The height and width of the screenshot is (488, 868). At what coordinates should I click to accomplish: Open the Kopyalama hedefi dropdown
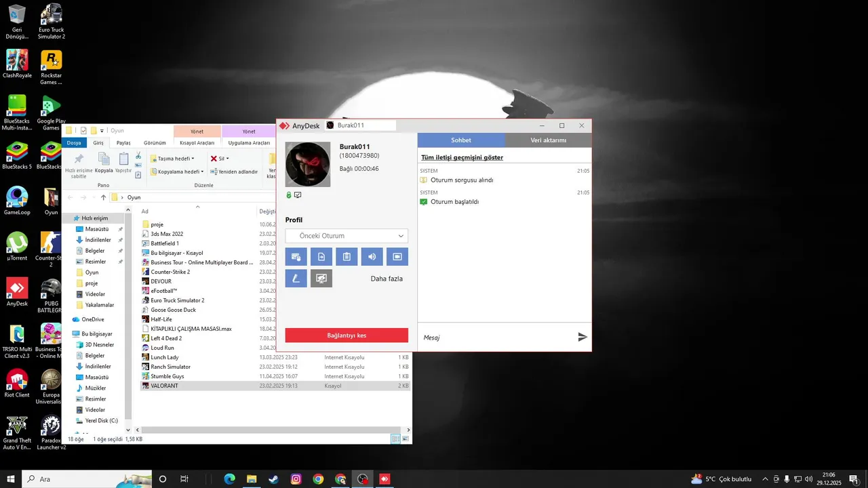tap(176, 171)
